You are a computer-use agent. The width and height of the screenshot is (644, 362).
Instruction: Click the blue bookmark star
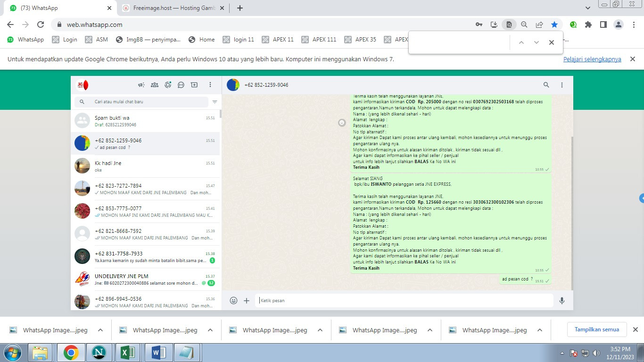[554, 25]
